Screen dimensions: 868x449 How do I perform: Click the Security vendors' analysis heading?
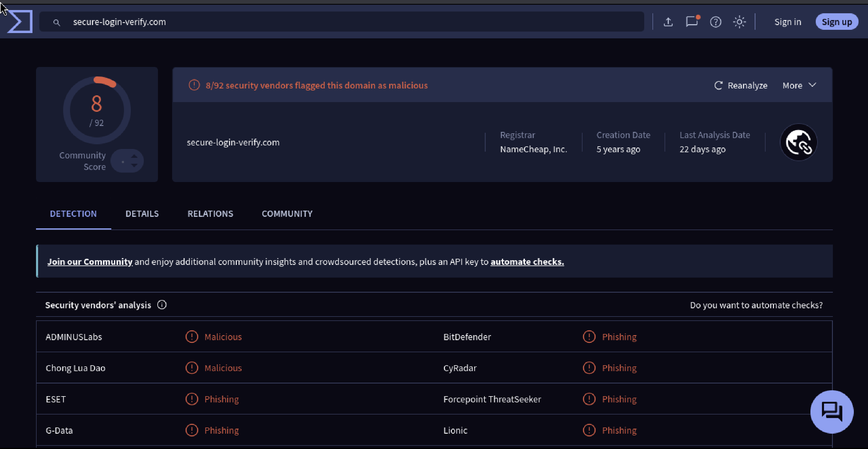[x=98, y=305]
